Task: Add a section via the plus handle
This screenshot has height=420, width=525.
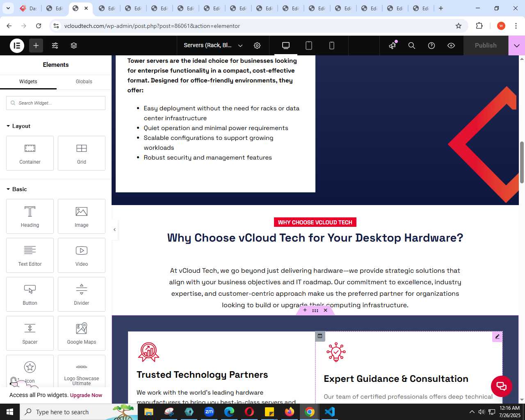Action: click(x=305, y=310)
